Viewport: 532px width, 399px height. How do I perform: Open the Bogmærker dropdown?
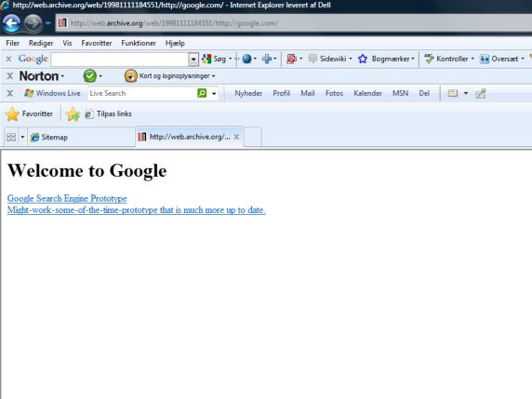tap(413, 59)
